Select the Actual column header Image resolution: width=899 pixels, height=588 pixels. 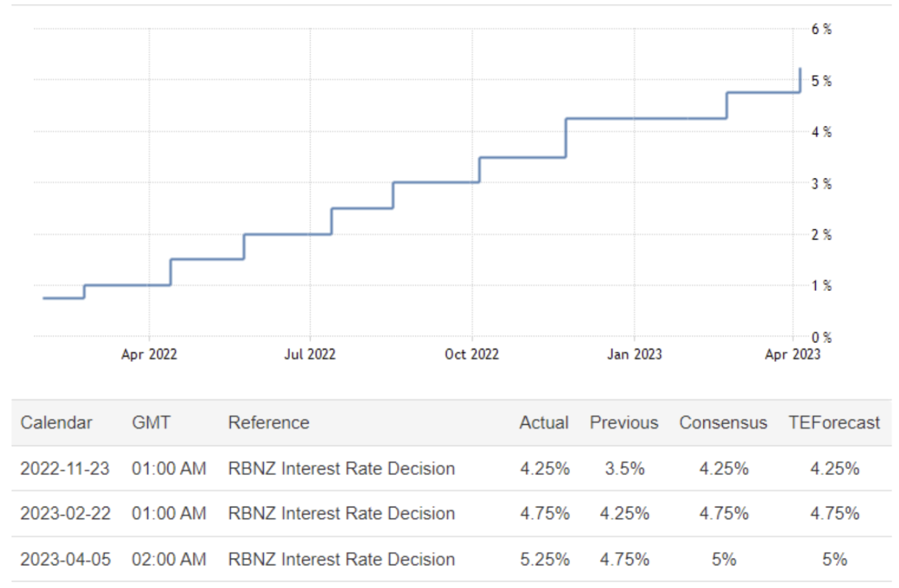tap(544, 422)
